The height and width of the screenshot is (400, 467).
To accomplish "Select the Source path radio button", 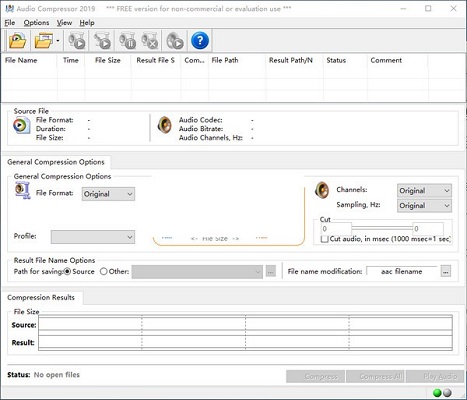I will click(67, 272).
